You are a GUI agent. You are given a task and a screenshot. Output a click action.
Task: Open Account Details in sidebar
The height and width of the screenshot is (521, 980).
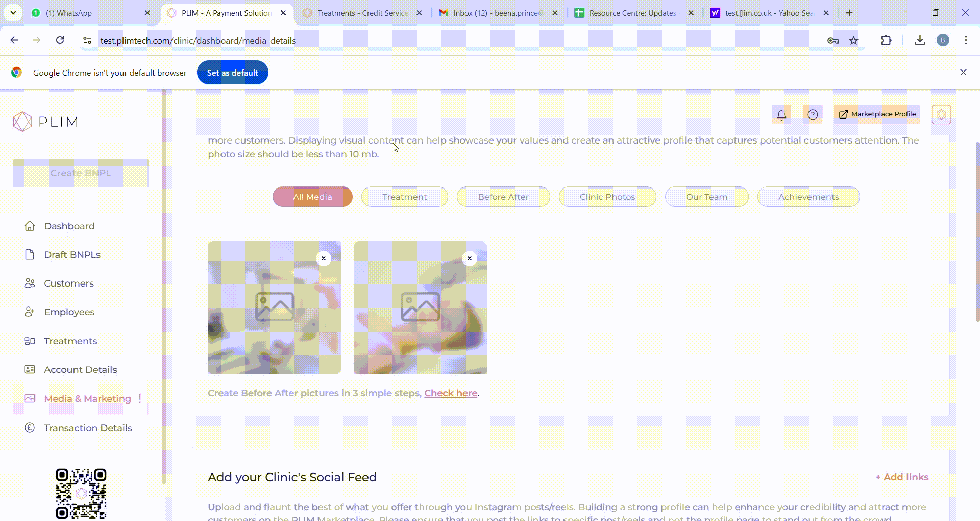[80, 369]
